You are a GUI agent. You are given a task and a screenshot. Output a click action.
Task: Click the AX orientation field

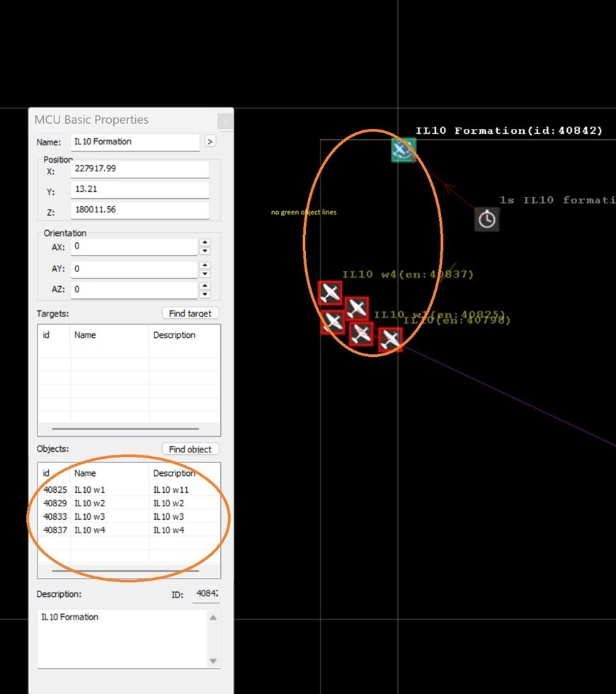(x=134, y=246)
